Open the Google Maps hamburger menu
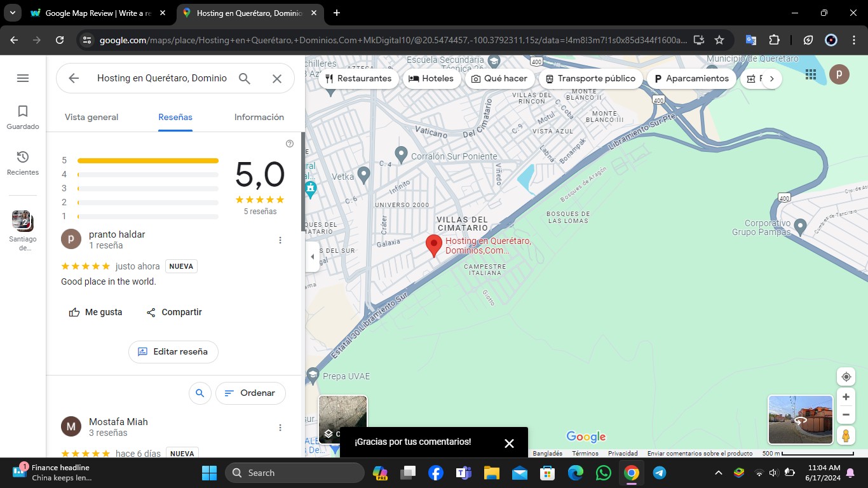The width and height of the screenshot is (868, 488). click(x=23, y=78)
